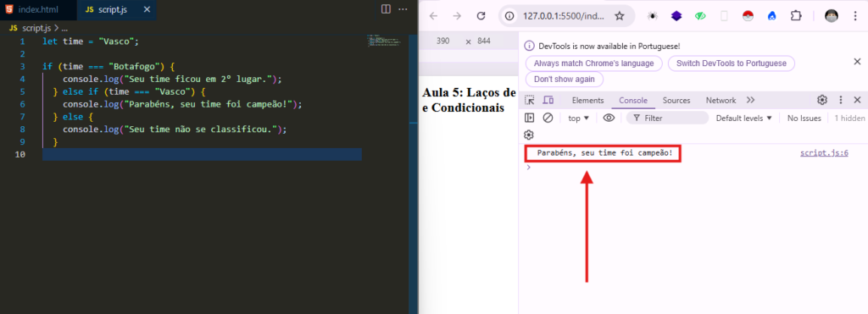Open the editor more actions ellipsis
Screen dimensions: 868x314
click(403, 8)
